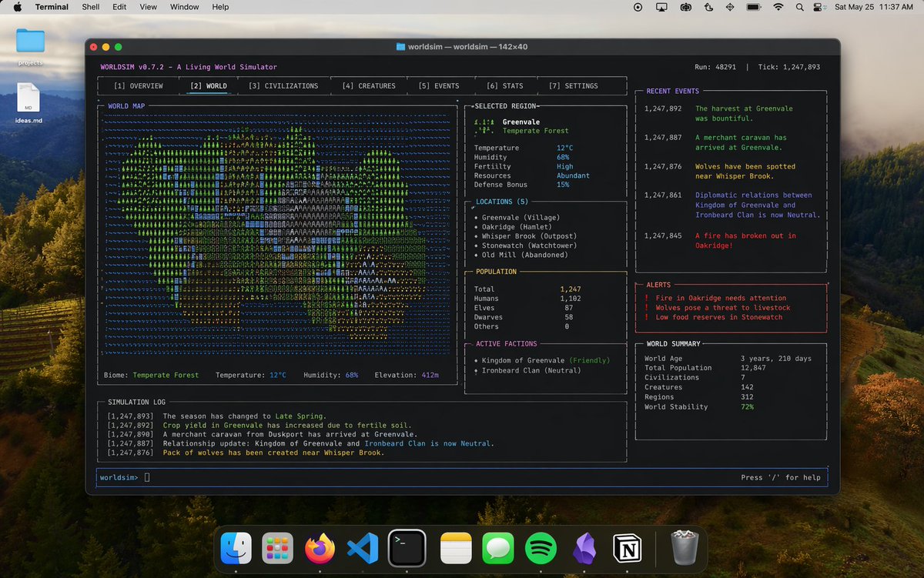924x578 pixels.
Task: Open Launchpad from the Dock
Action: click(276, 548)
